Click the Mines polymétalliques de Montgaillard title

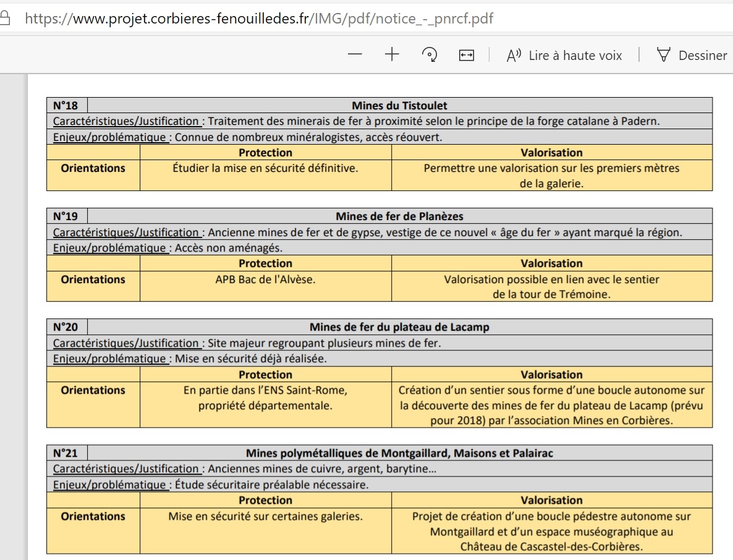tap(399, 453)
